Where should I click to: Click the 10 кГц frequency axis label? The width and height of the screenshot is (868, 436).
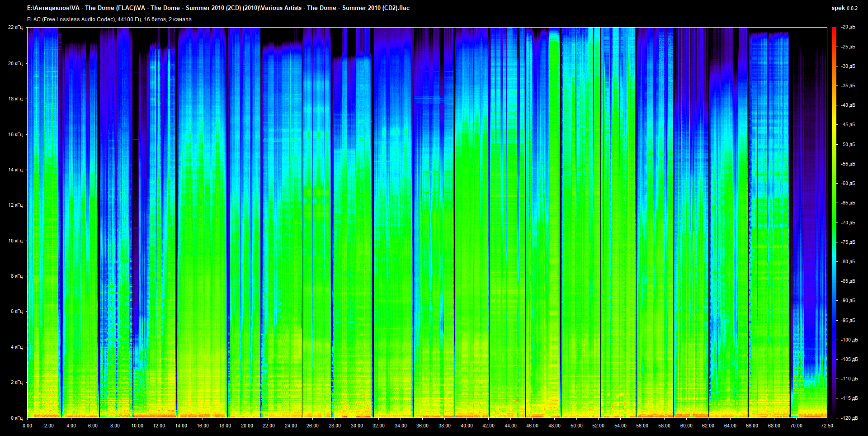[15, 241]
